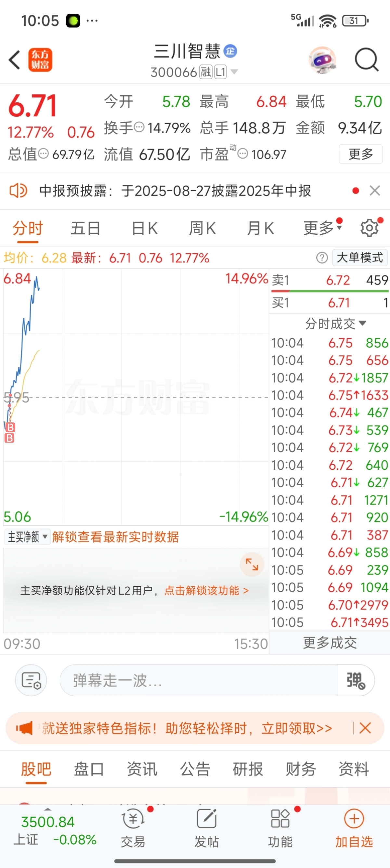Toggle the 弹 danmaku switch

point(356,680)
